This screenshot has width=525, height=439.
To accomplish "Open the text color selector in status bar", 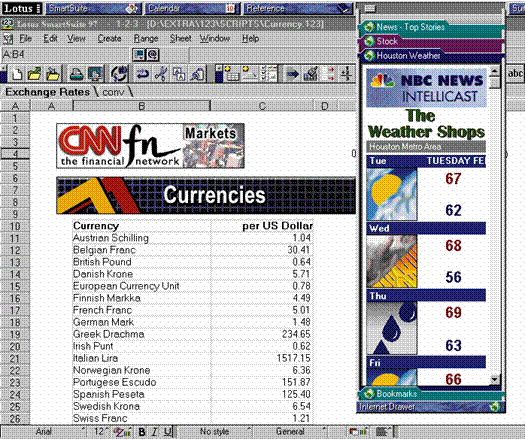I will pyautogui.click(x=122, y=432).
